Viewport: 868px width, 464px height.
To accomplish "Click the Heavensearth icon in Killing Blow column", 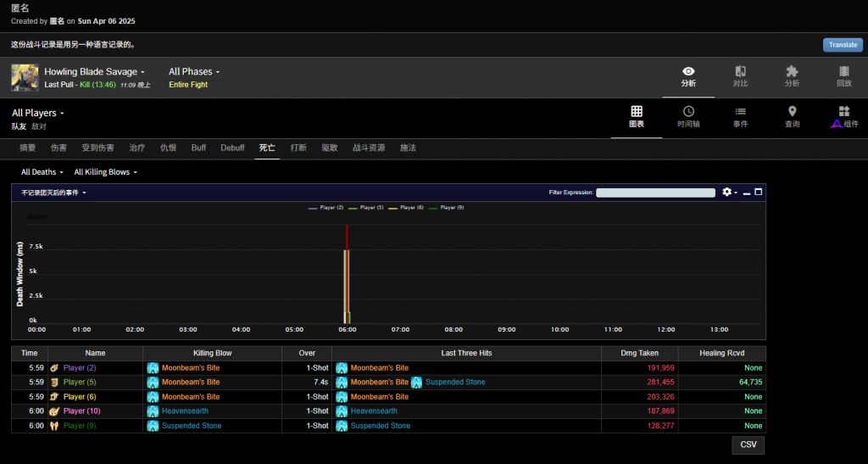I will point(153,411).
